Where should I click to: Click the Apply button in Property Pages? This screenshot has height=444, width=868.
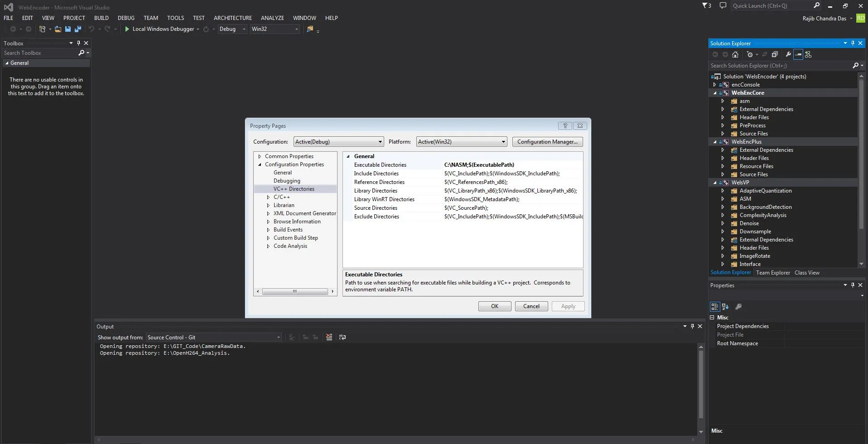(x=568, y=306)
